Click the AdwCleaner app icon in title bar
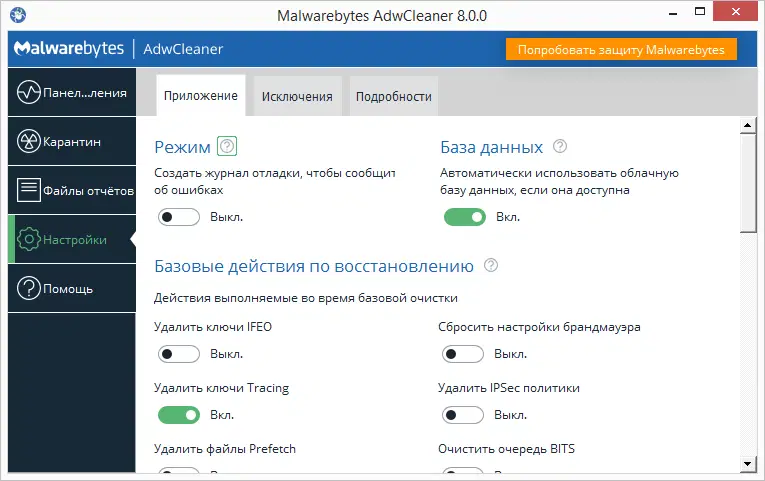 (18, 15)
